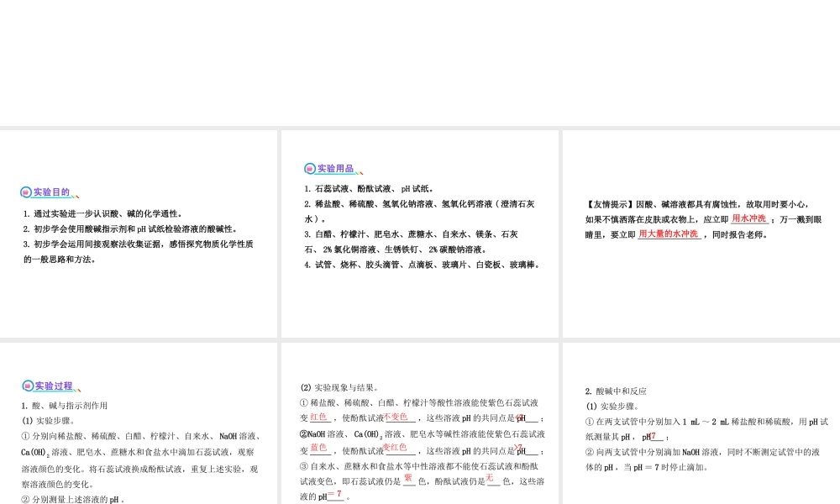The width and height of the screenshot is (840, 504).
Task: Click (1) 实验步骤 under 酸、碱与指示剂作用
Action: tap(48, 421)
